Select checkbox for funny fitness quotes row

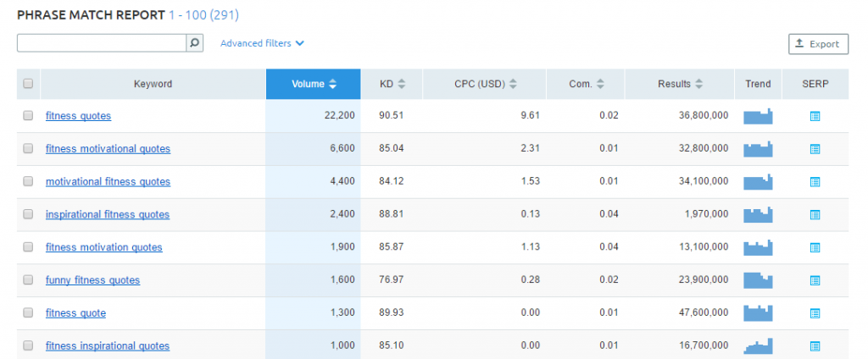[28, 280]
